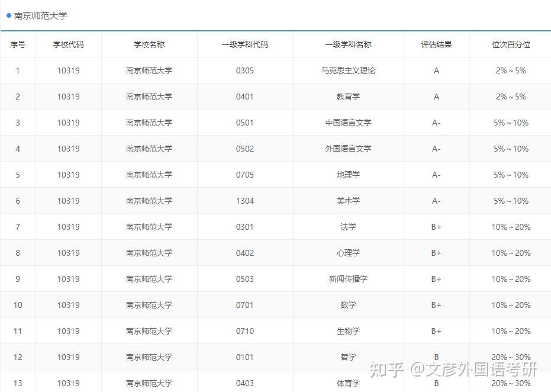Click sequence number 10 in 数学 row
This screenshot has width=551, height=392.
tap(18, 305)
